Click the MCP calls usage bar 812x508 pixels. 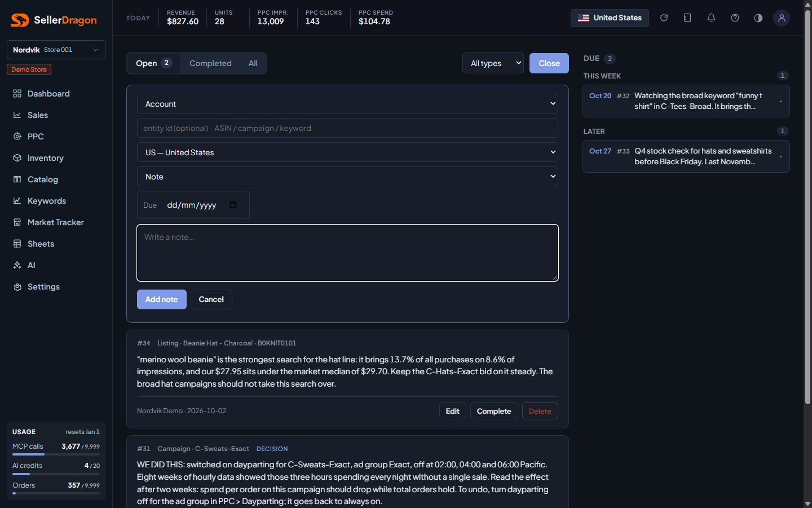pyautogui.click(x=56, y=454)
